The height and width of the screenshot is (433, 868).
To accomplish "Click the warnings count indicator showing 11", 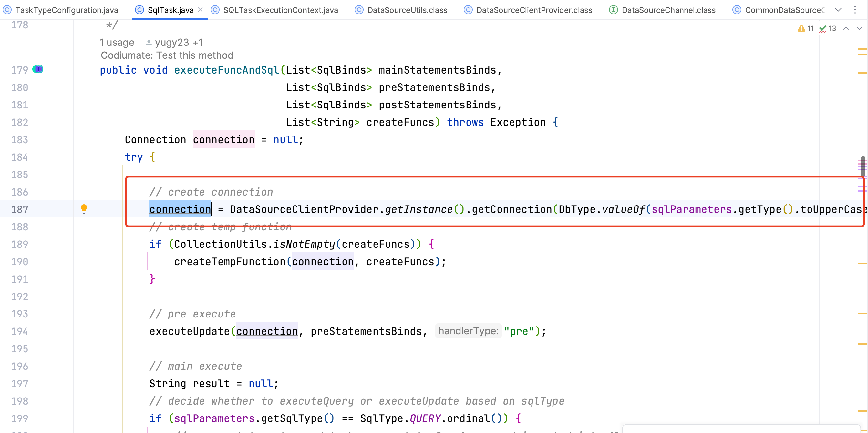I will click(x=806, y=29).
